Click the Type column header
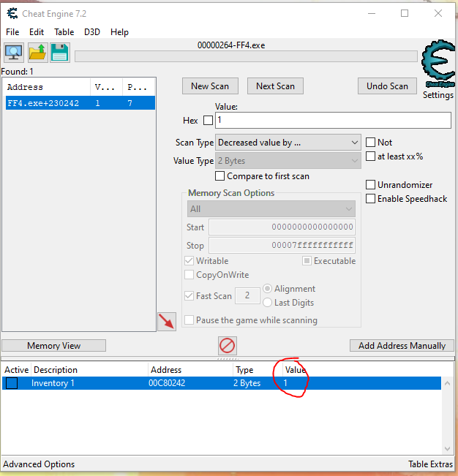 258,370
